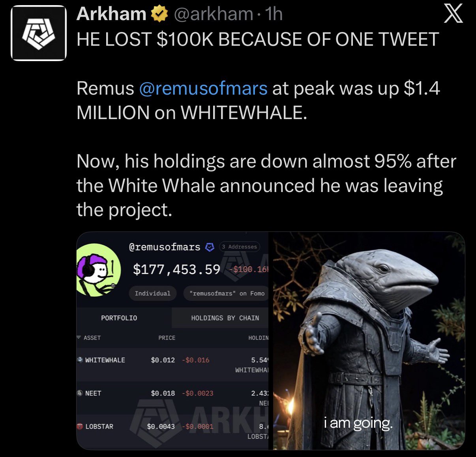Click the @arkham handle
Screen dimensions: 476x457
pos(213,15)
